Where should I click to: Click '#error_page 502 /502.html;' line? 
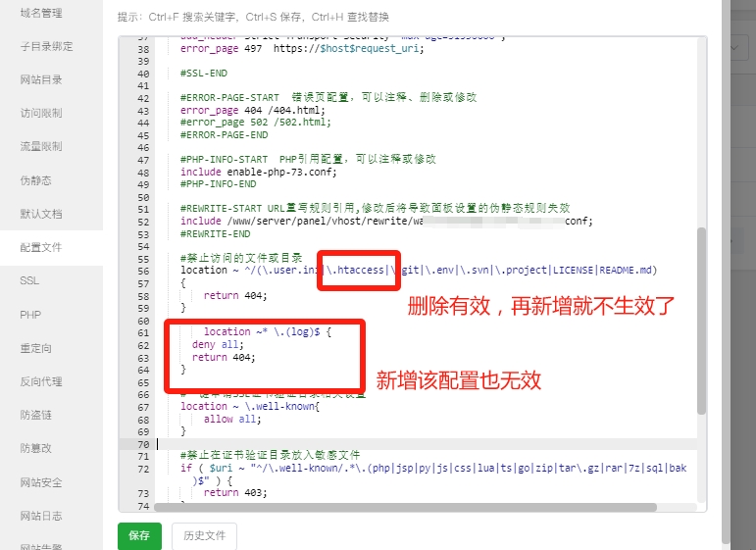(256, 122)
